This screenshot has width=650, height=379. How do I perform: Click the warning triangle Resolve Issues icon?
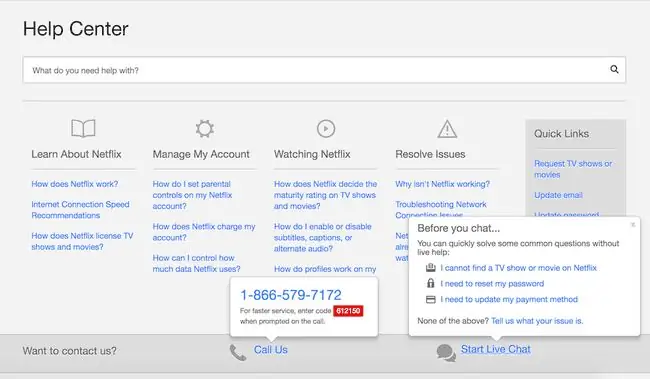[447, 129]
